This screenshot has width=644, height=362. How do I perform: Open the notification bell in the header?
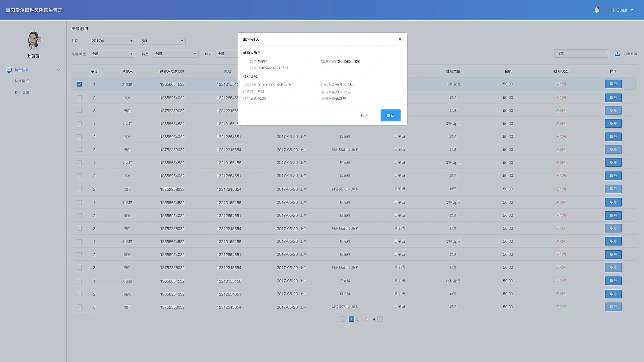pos(597,10)
